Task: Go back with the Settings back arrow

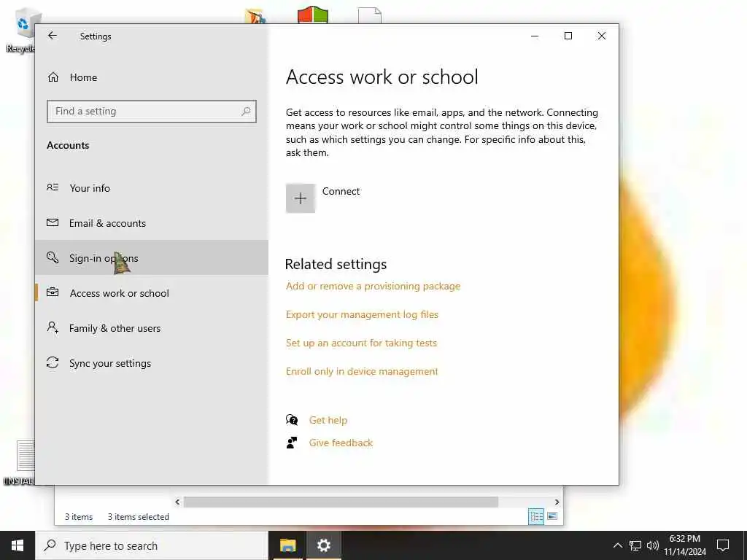Action: point(53,36)
